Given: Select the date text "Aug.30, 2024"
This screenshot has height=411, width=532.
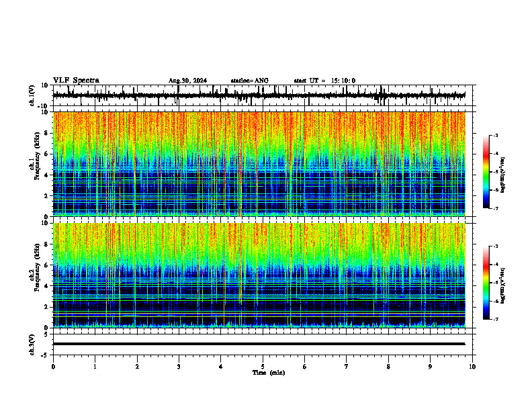Looking at the screenshot, I should (187, 81).
